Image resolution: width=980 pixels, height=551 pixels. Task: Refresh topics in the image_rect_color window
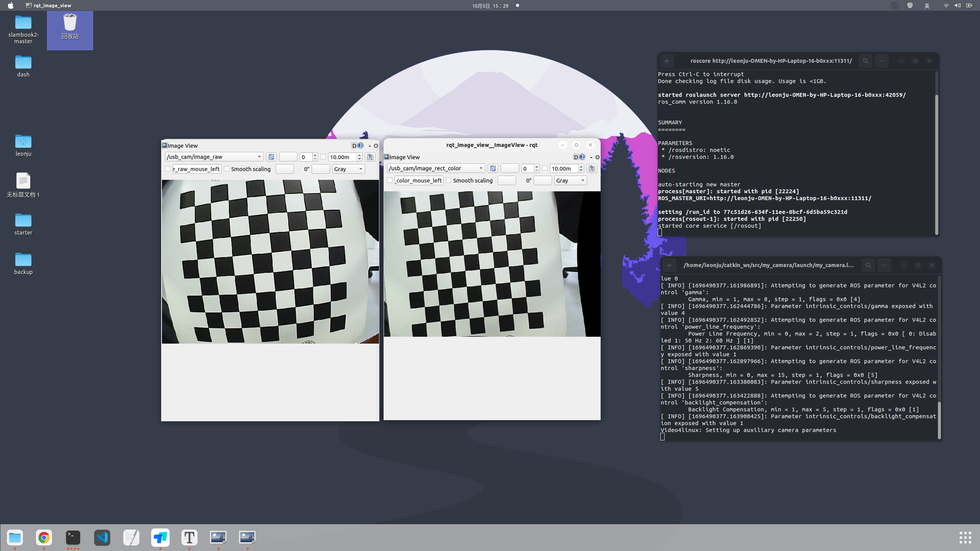click(493, 168)
